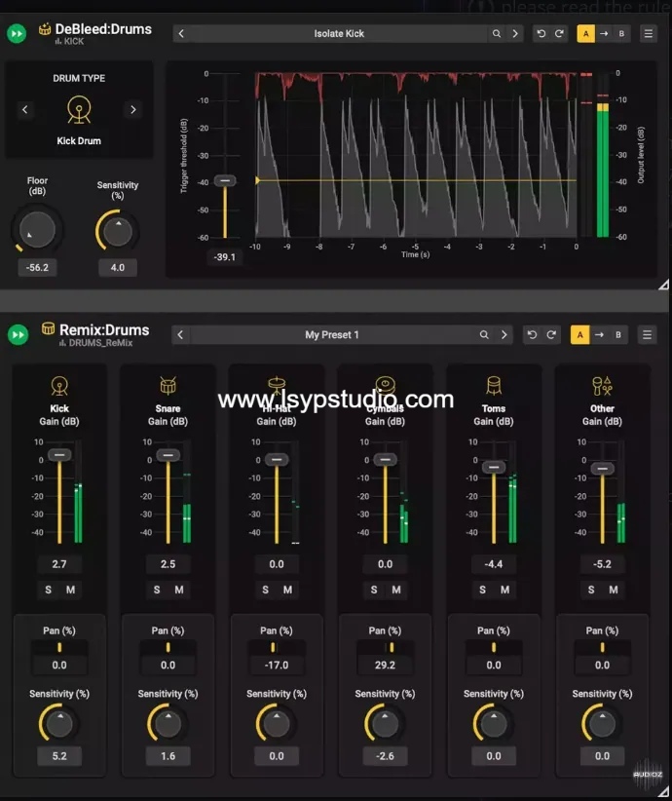
Task: Select previous preset in DeBleed:Drums
Action: coord(181,34)
